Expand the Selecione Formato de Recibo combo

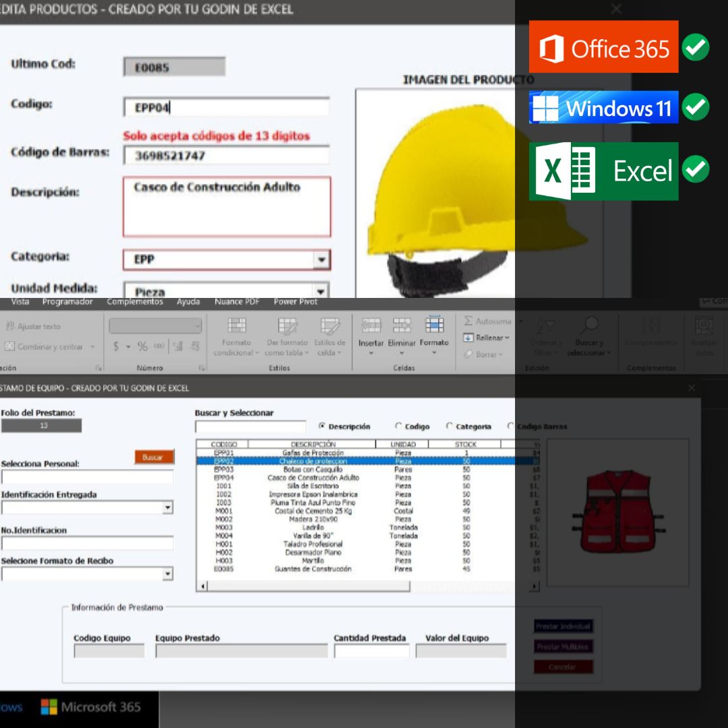pyautogui.click(x=168, y=574)
